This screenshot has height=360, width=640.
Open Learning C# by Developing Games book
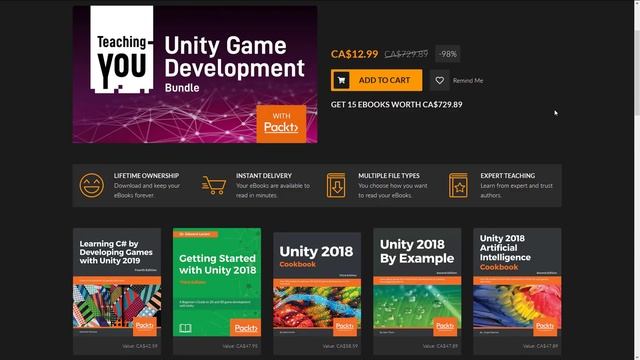pos(117,282)
